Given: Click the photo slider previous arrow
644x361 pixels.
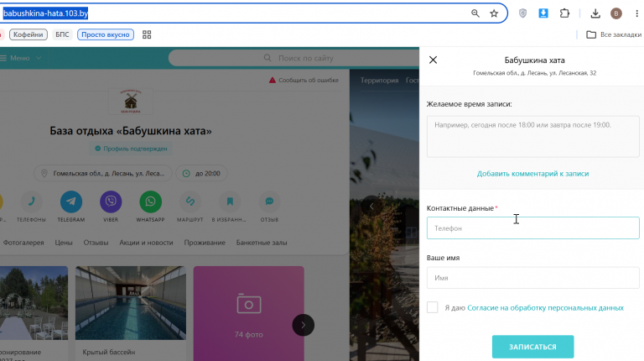Looking at the screenshot, I should click(371, 207).
